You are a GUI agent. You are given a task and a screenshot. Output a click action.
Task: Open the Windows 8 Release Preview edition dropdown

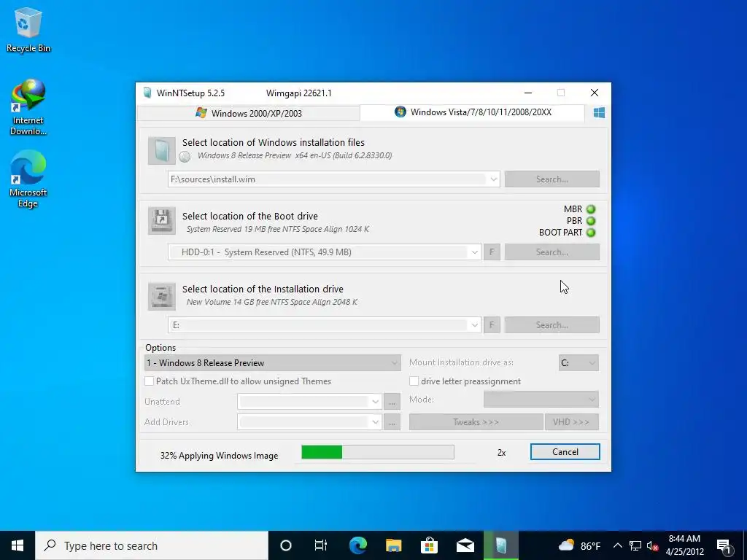[273, 363]
